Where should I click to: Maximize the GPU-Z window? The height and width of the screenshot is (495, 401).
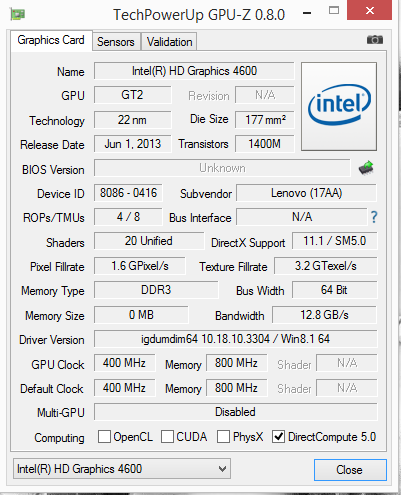coord(334,11)
